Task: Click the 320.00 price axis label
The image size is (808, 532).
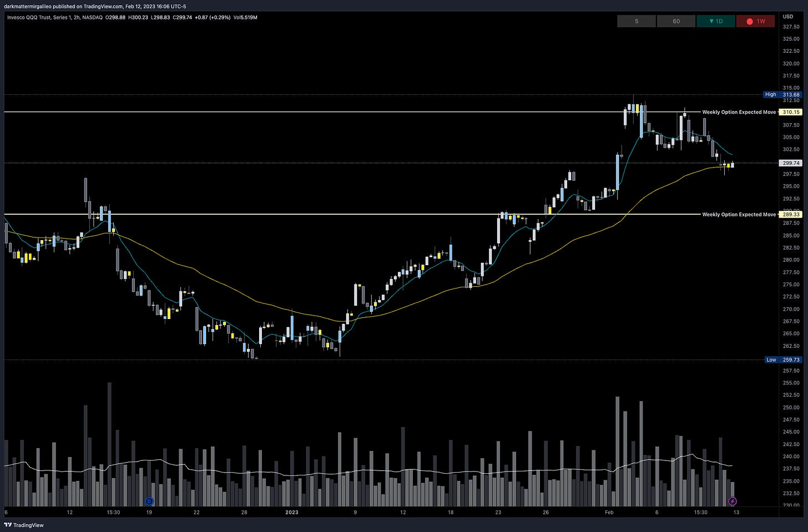Action: (791, 64)
